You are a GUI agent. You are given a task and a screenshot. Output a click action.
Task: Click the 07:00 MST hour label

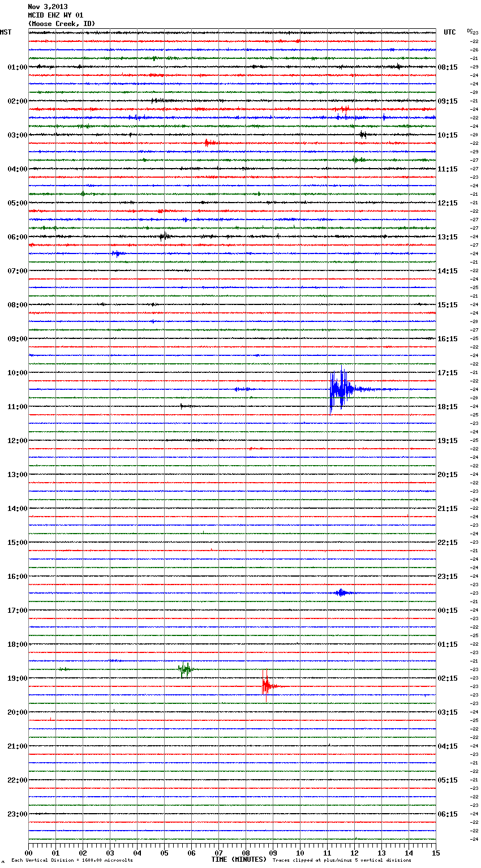pos(18,271)
